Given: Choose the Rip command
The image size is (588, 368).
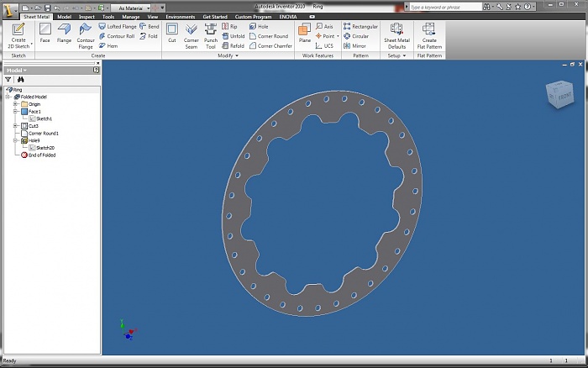Looking at the screenshot, I should [x=229, y=26].
